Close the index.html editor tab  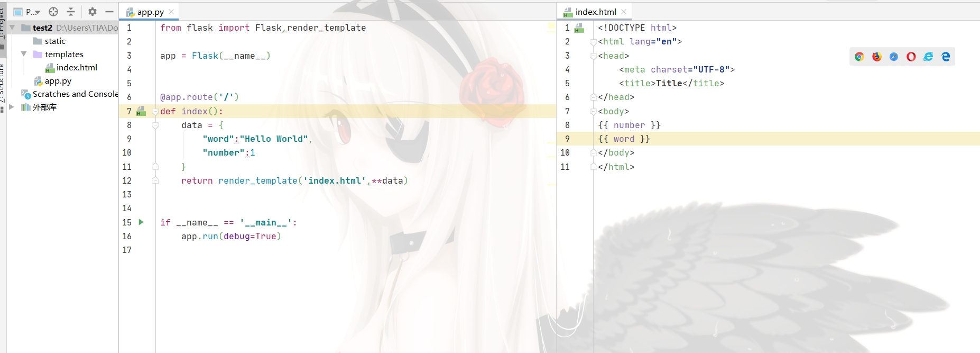pos(624,12)
